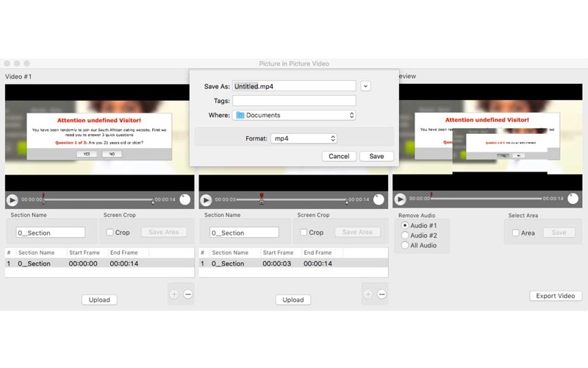Screen dimensions: 588x368
Task: Add a section with the plus under Video #1 table
Action: click(x=174, y=294)
